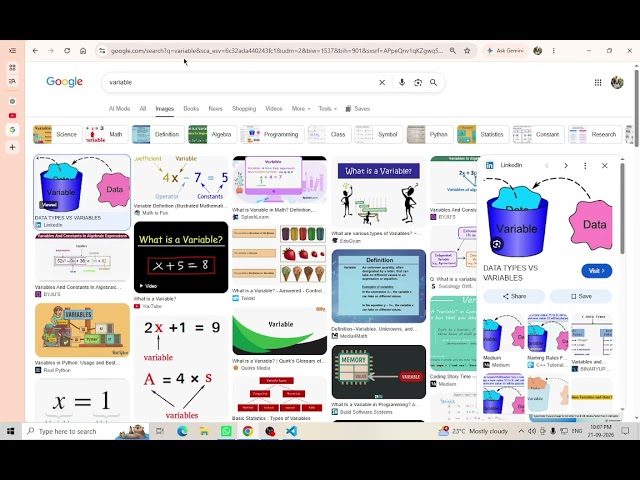Show the previous image in preview panel
The width and height of the screenshot is (640, 480).
pyautogui.click(x=547, y=165)
